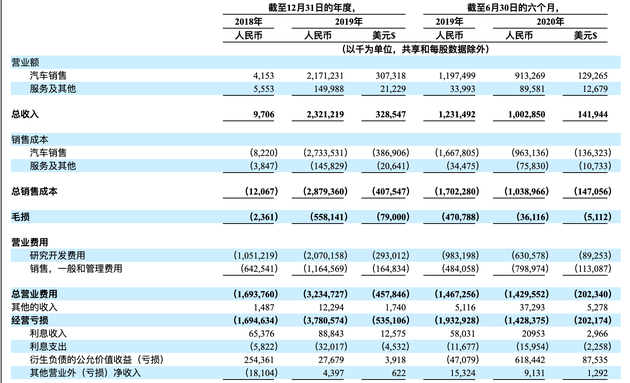
Task: Select the cell 2,171,231
Action: 325,76
